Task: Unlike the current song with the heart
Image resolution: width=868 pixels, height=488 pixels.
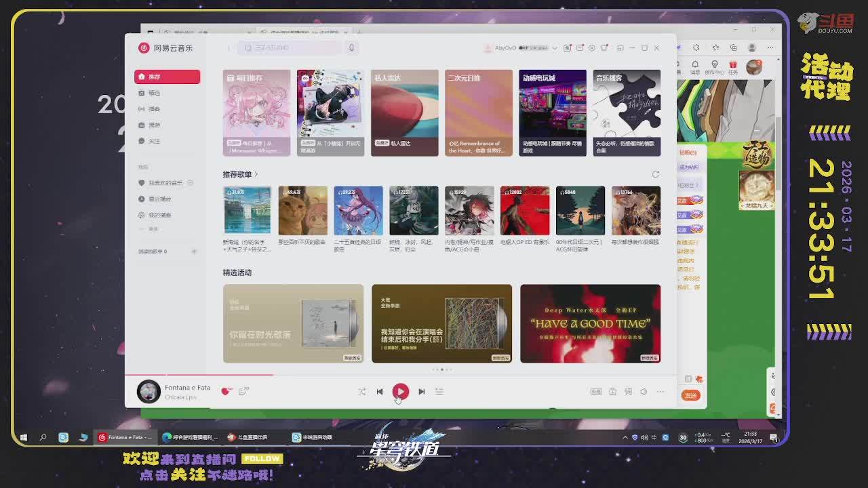Action: point(226,391)
